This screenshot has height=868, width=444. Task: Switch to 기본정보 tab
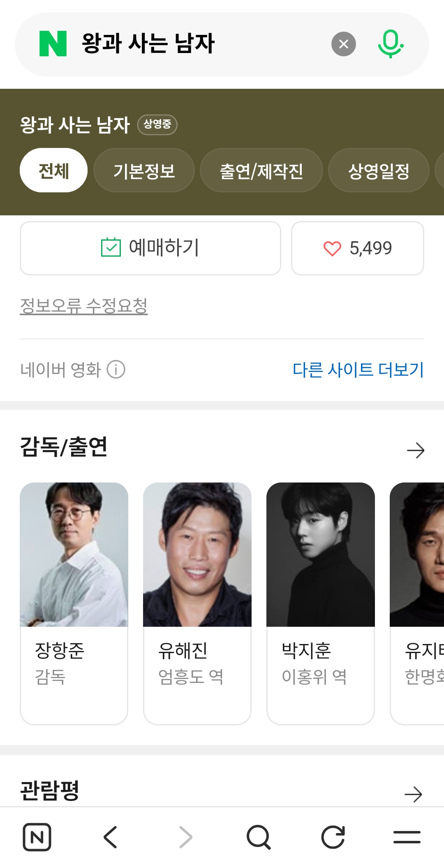pos(144,170)
